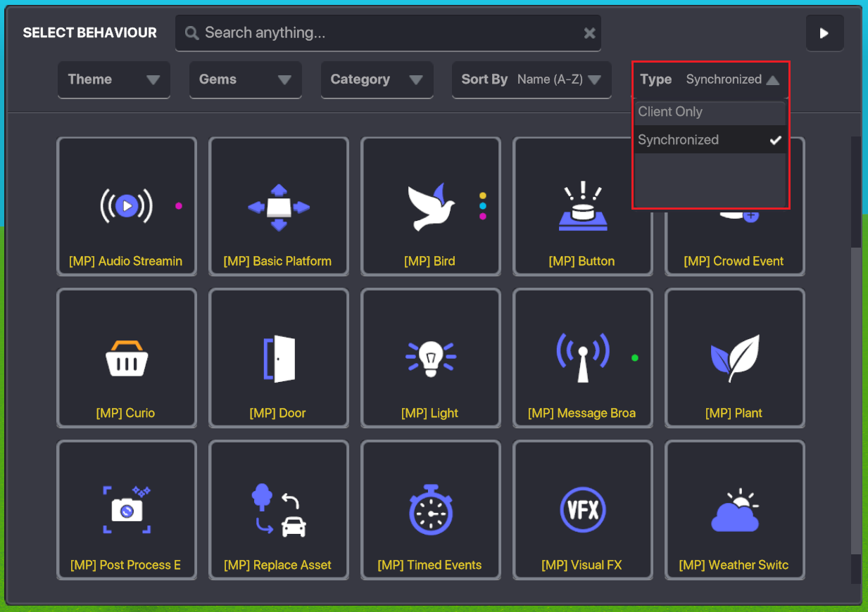The height and width of the screenshot is (612, 868).
Task: Select the [MP] Button behaviour icon
Action: pos(582,208)
